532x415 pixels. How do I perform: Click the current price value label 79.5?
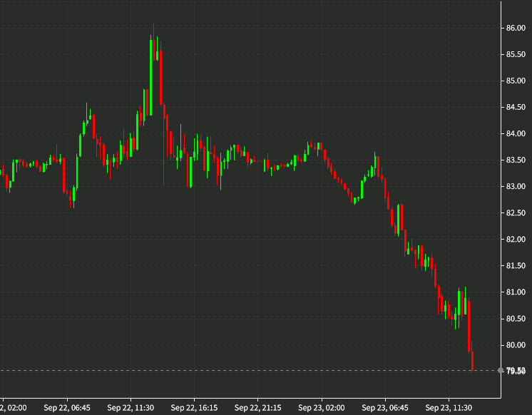point(516,371)
